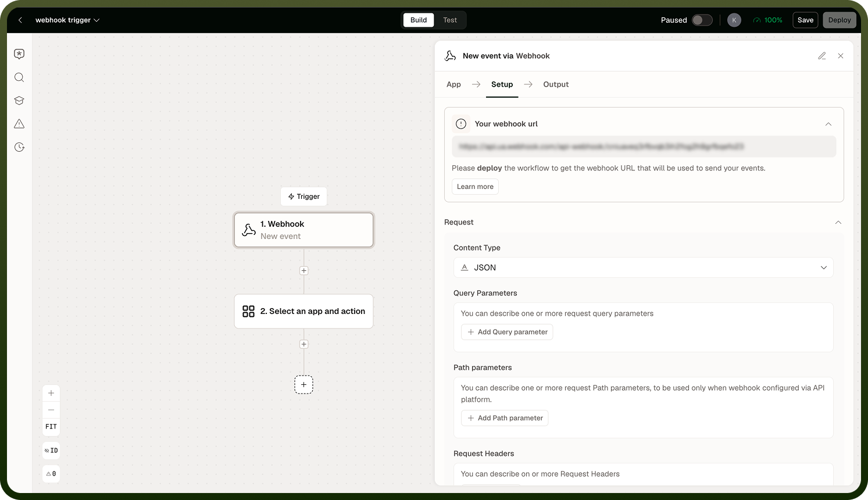868x500 pixels.
Task: Select the 2. Select an app and action node
Action: click(303, 311)
